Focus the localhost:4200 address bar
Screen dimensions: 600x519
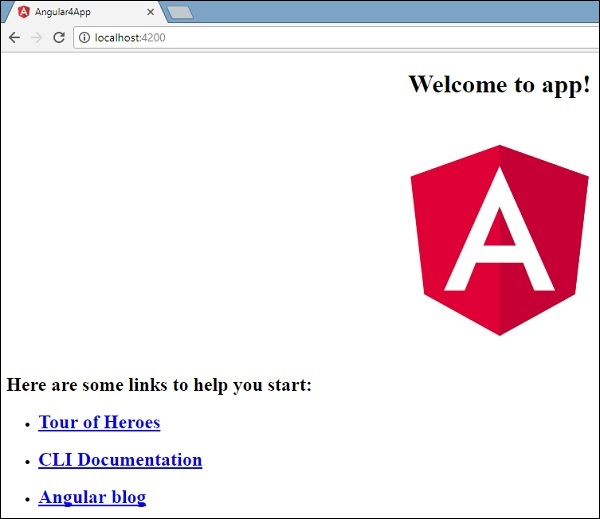pyautogui.click(x=337, y=38)
